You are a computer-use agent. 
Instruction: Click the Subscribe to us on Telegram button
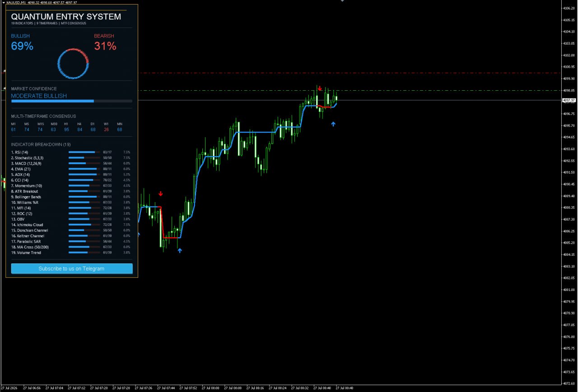[72, 268]
